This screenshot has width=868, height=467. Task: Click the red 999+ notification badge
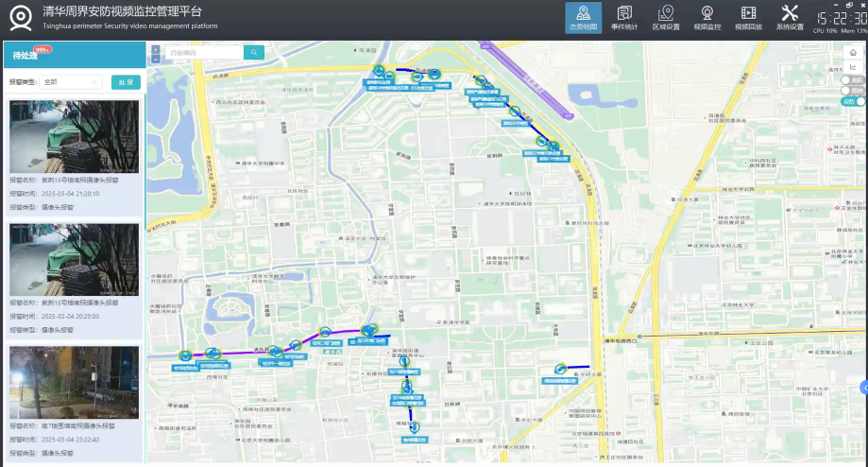(43, 49)
